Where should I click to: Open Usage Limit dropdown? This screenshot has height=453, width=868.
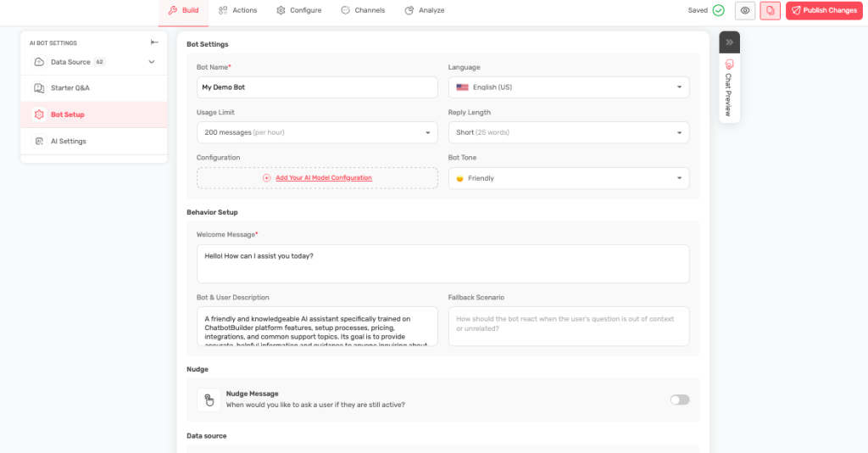[317, 132]
